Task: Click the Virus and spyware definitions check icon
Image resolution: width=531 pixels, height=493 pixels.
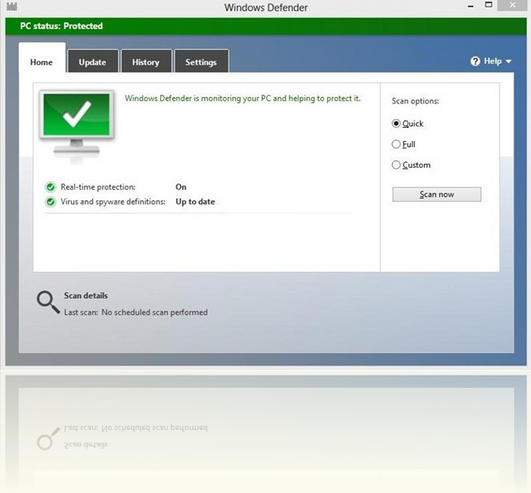Action: (x=50, y=202)
